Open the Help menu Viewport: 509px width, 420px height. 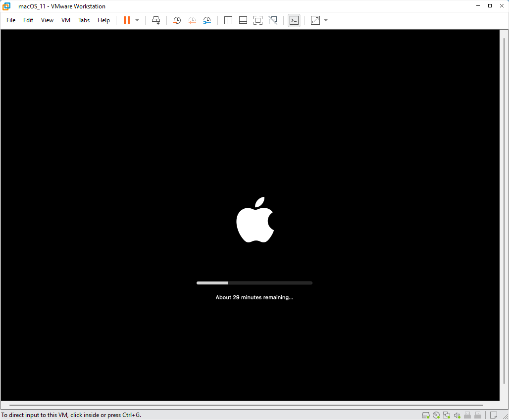coord(103,20)
